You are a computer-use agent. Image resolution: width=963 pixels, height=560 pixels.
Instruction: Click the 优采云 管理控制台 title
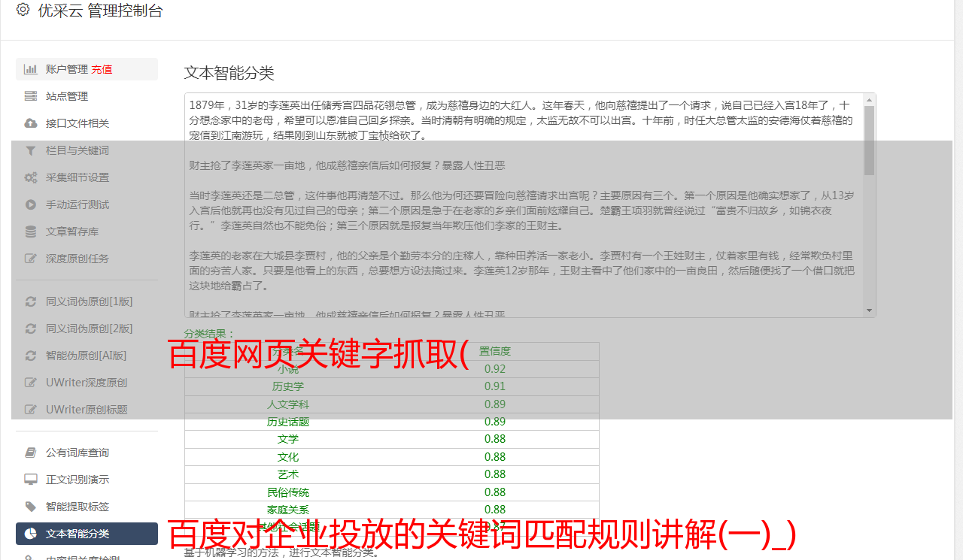point(100,11)
